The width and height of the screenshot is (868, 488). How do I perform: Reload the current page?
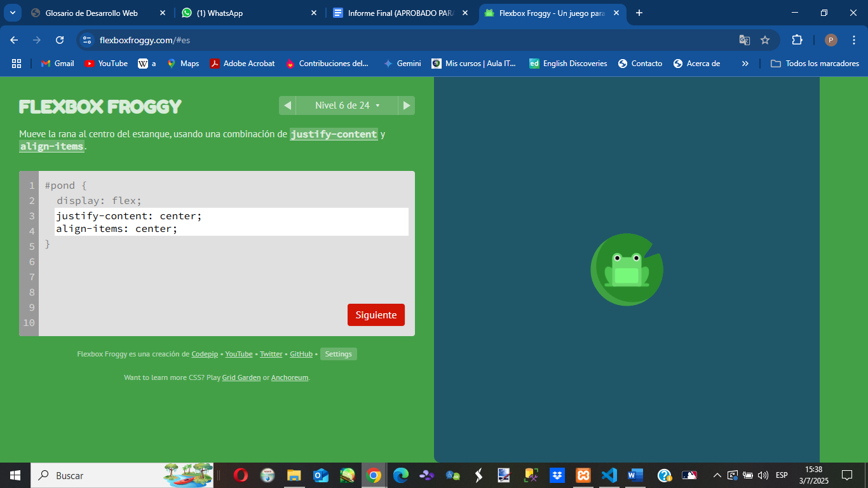(60, 40)
